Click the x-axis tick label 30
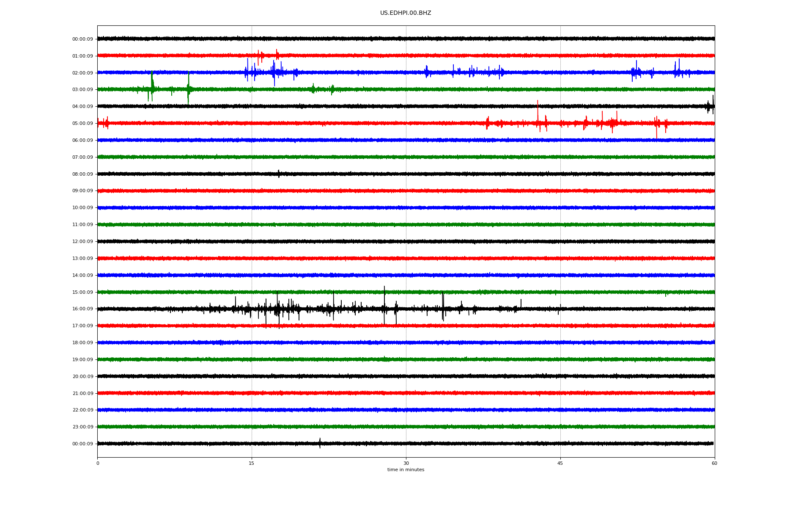Screen dimensions: 812x508 (406, 464)
